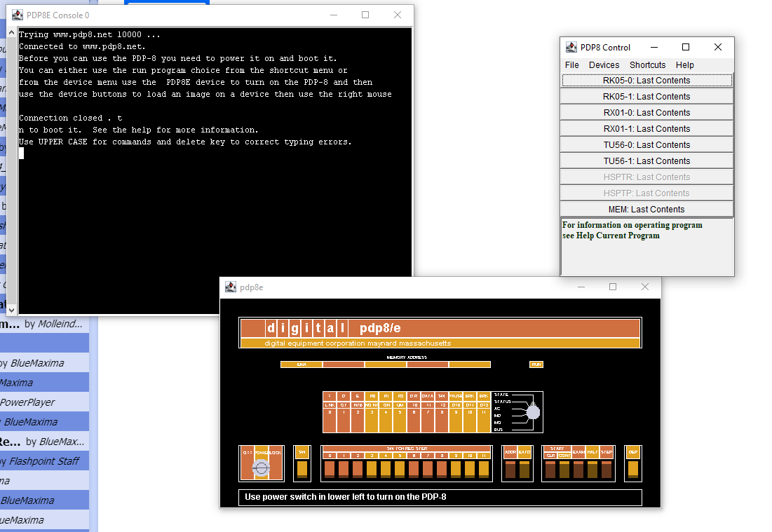
Task: Toggle switch register switch 5
Action: point(400,468)
